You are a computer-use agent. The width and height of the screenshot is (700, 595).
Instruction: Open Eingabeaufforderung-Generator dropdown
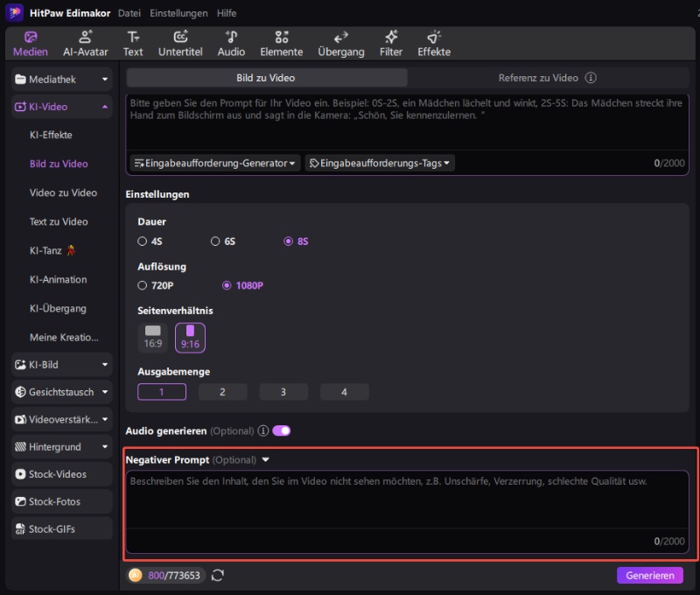pyautogui.click(x=215, y=163)
